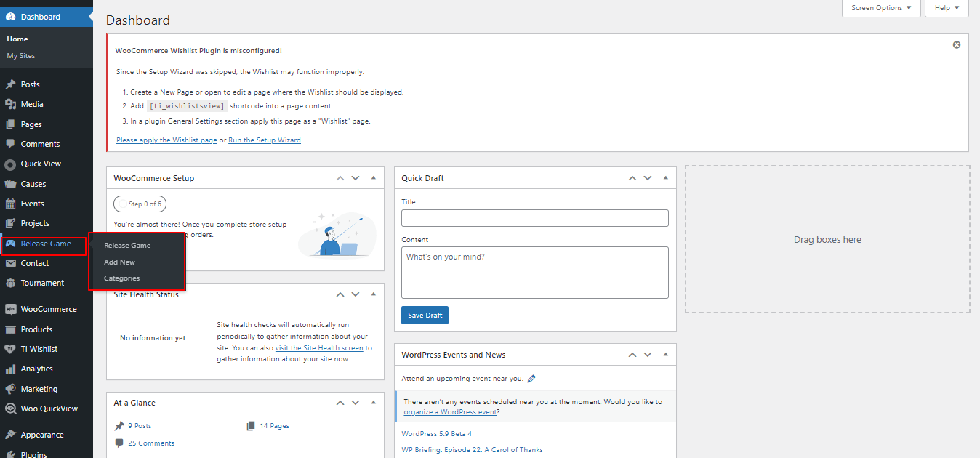Click the Contact envelope icon

(10, 263)
